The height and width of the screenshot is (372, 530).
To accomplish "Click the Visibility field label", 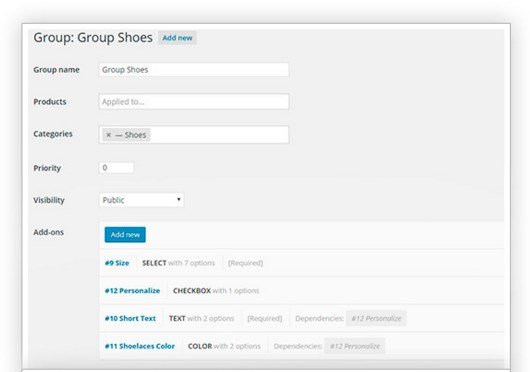I will tap(49, 200).
